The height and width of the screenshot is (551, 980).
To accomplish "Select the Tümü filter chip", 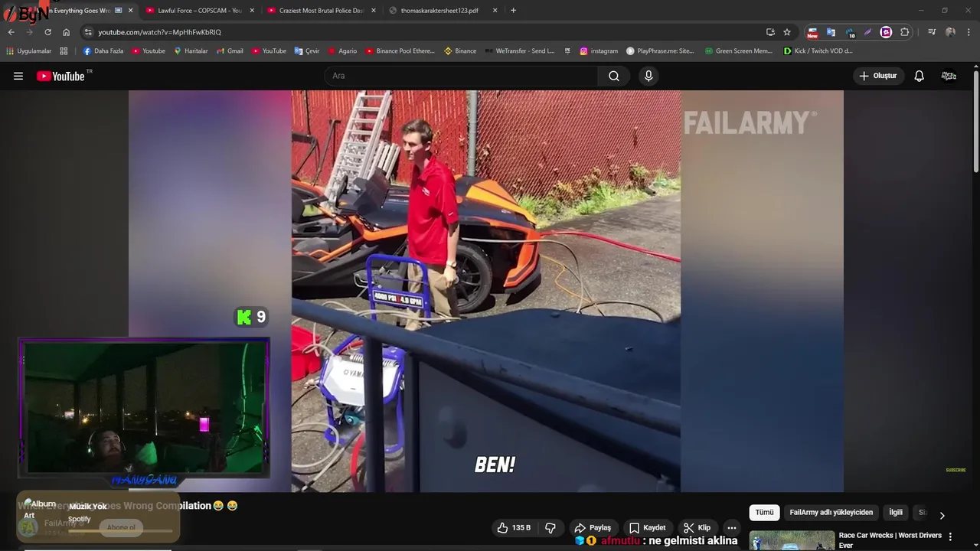I will [x=765, y=513].
